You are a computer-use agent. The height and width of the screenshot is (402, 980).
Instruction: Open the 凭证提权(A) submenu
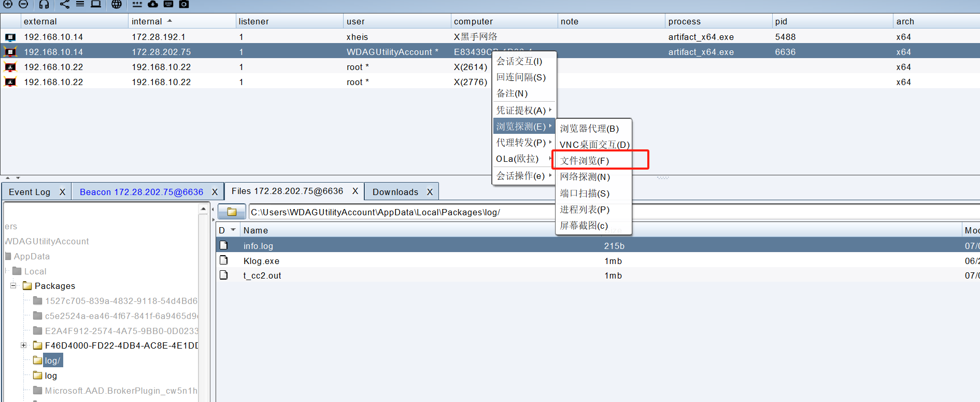tap(523, 110)
